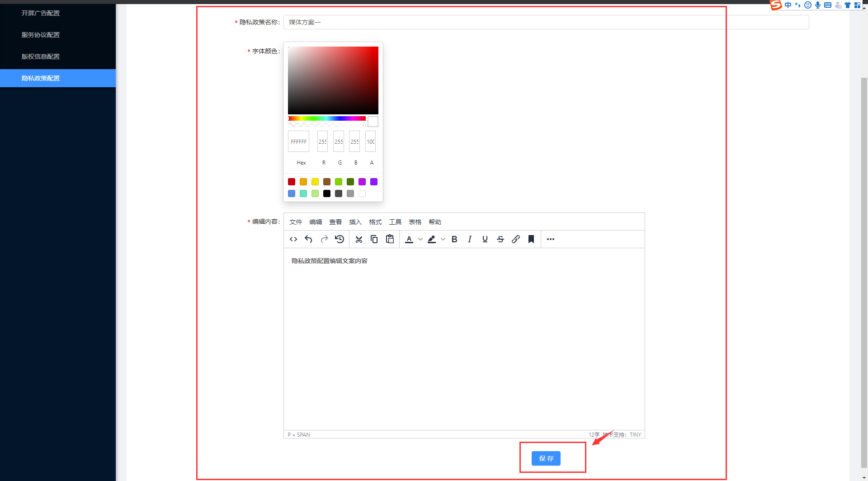The height and width of the screenshot is (481, 868).
Task: Focus the B value field
Action: 354,141
